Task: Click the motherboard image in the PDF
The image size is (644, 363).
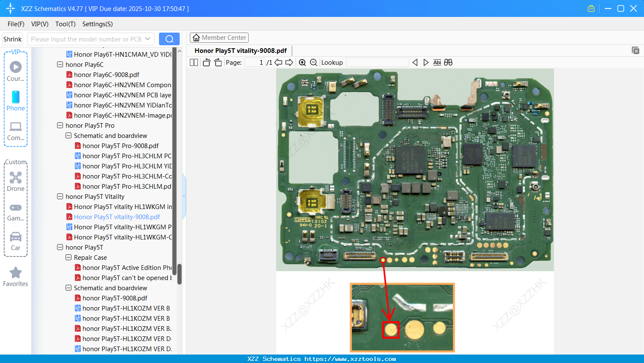Action: pyautogui.click(x=415, y=170)
